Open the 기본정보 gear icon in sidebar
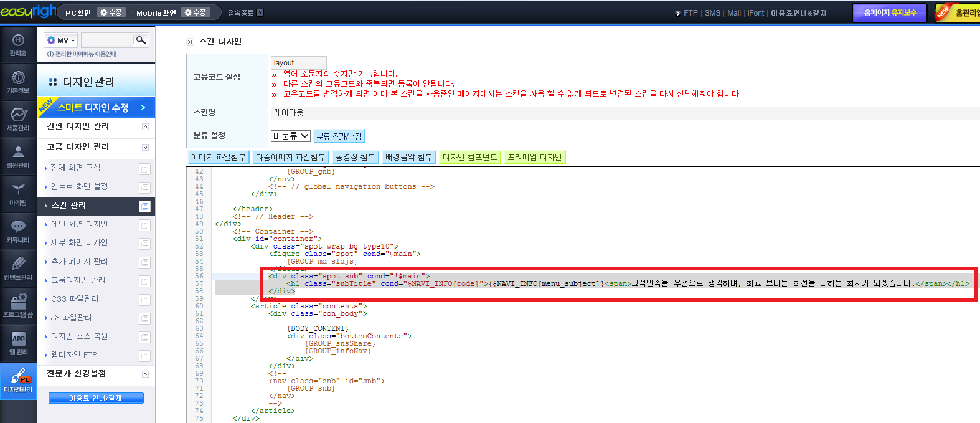 click(x=18, y=82)
